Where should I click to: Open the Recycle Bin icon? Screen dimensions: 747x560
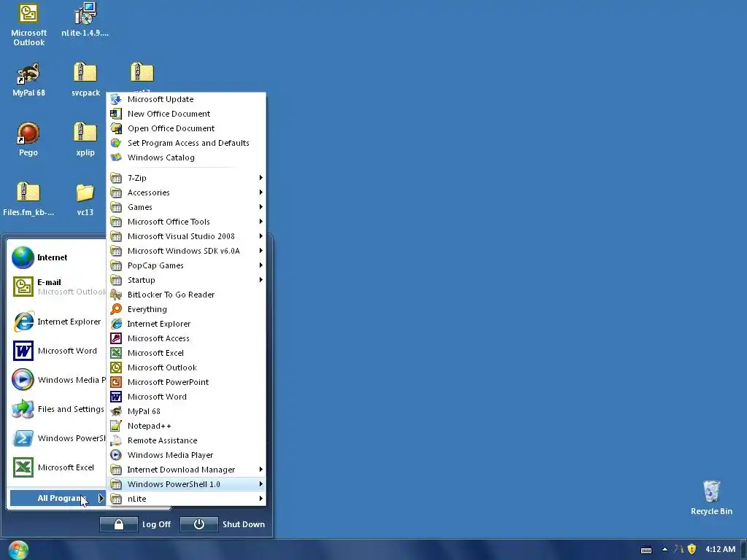711,497
